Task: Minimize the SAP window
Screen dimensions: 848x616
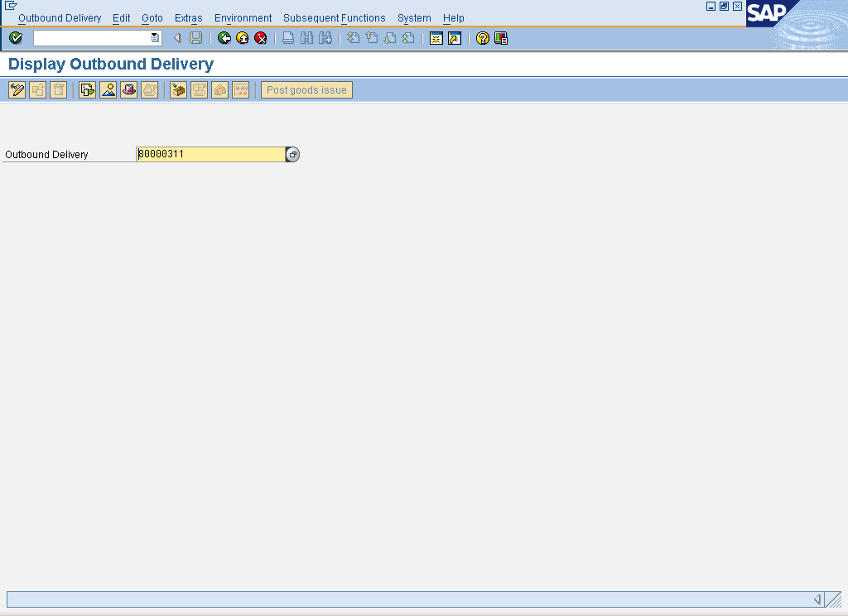Action: pos(711,6)
